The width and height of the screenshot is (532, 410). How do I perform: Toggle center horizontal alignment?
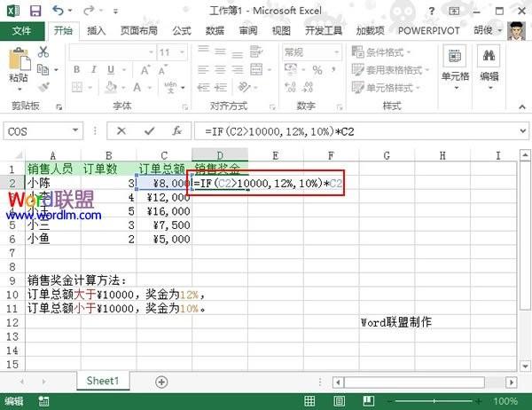click(x=220, y=70)
